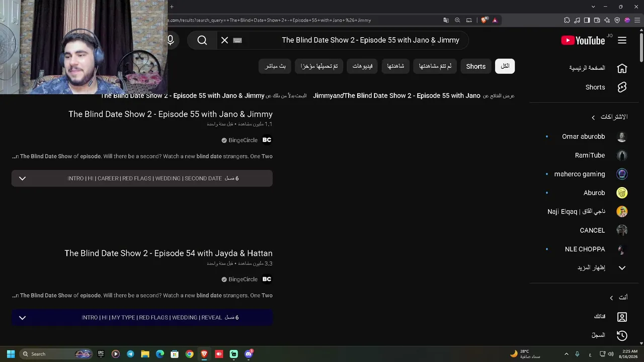Open the BingeCircle channel avatar for Episode 55
Viewport: 644px width, 362px height.
(267, 140)
